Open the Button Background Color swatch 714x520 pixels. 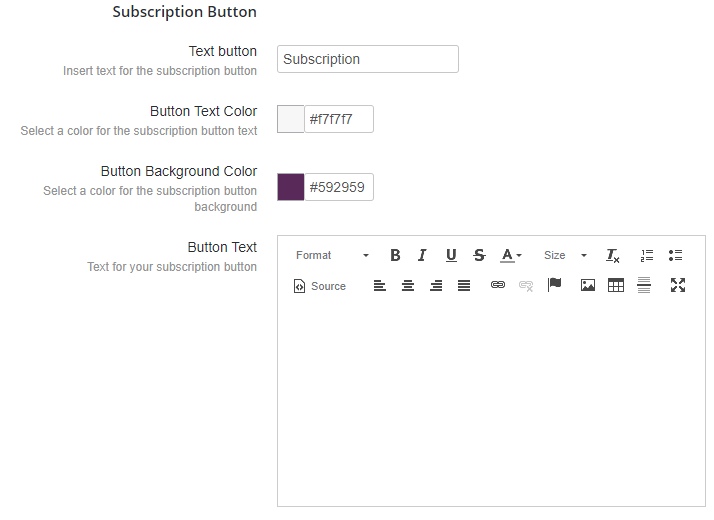[x=291, y=187]
